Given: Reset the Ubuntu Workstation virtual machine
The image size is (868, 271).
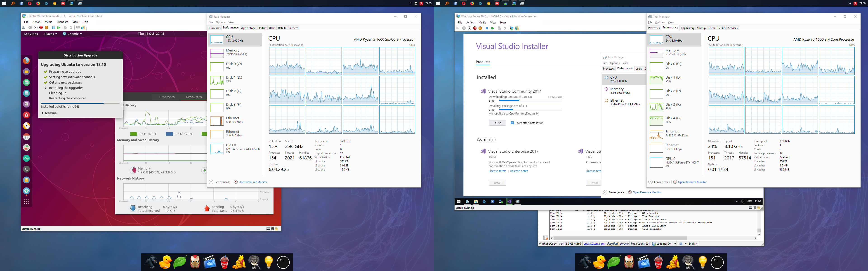Looking at the screenshot, I should point(59,28).
